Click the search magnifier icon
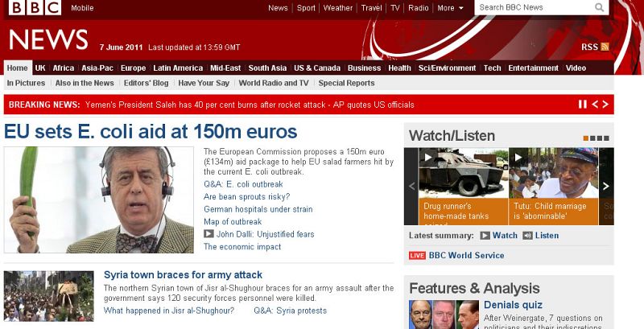 pyautogui.click(x=600, y=7)
